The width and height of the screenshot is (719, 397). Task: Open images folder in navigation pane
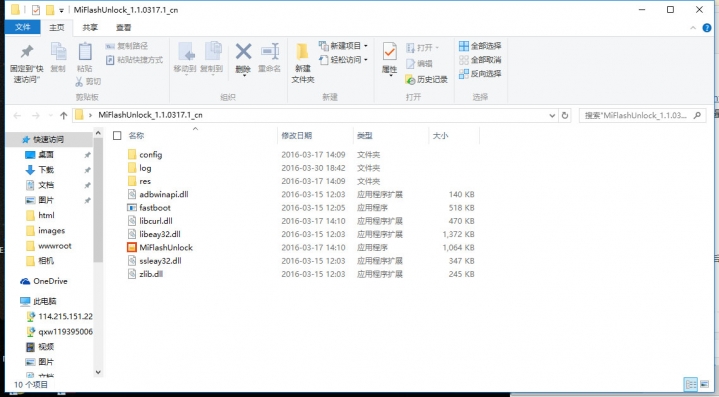click(45, 231)
